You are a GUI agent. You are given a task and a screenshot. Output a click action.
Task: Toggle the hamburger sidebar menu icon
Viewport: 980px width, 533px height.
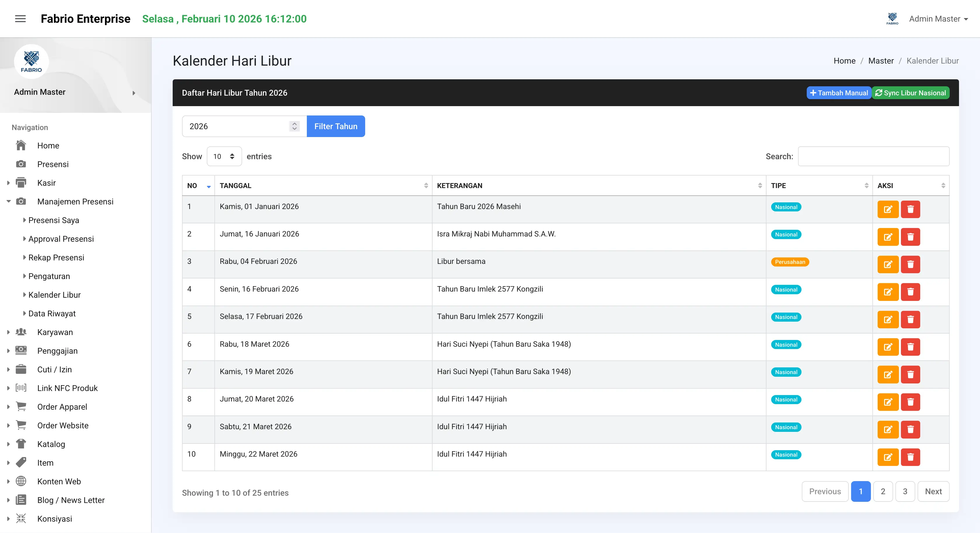coord(20,19)
